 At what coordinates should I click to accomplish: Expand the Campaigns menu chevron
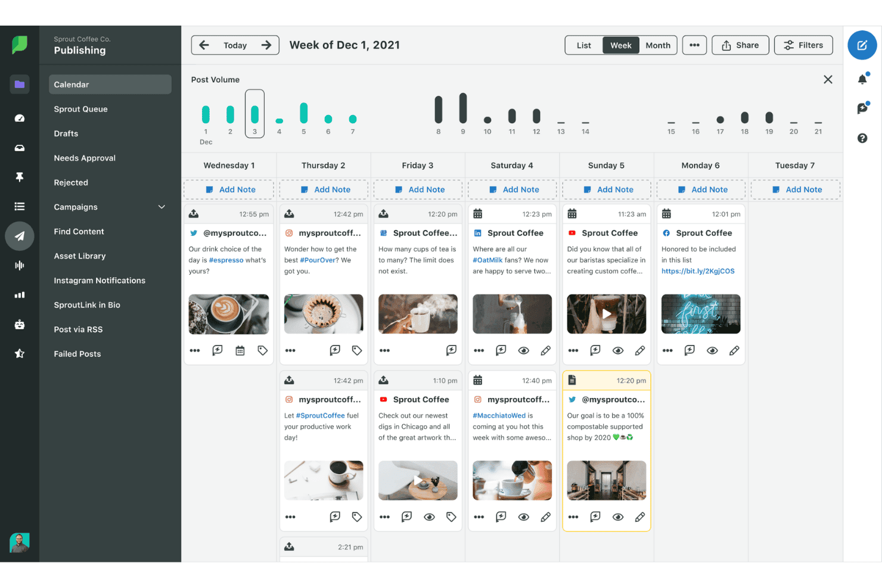tap(162, 207)
